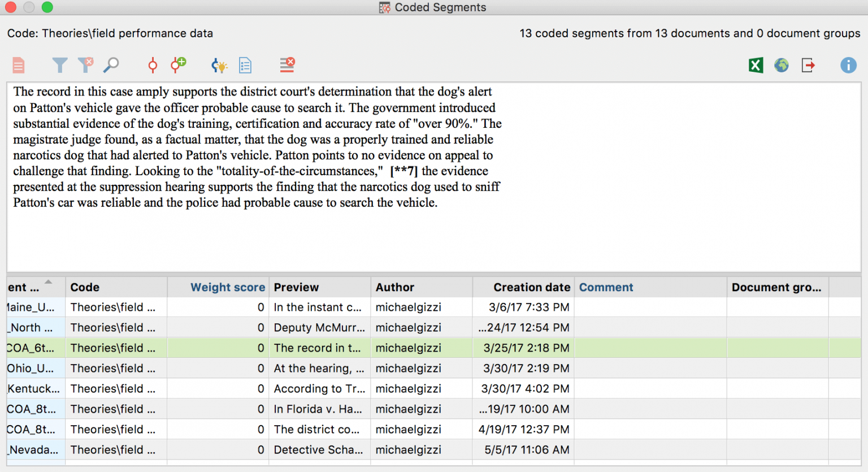Image resolution: width=868 pixels, height=472 pixels.
Task: Click the Comment column header
Action: point(606,287)
